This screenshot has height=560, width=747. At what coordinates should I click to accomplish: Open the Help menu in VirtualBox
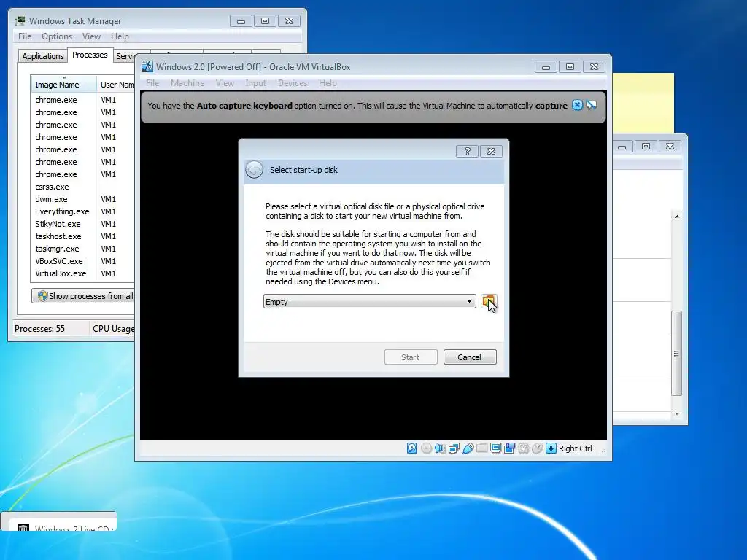coord(328,83)
